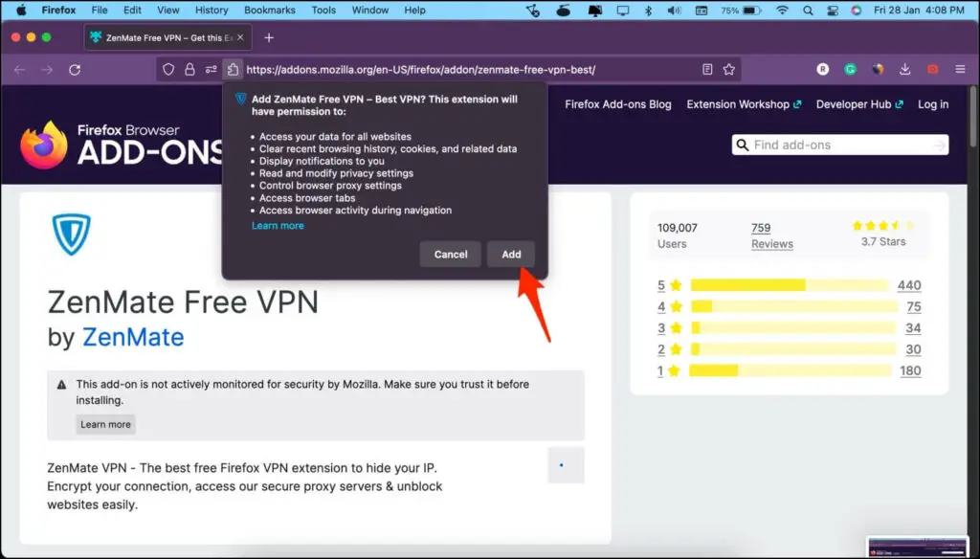Open the Firefox app menu
This screenshot has height=559, width=980.
tap(58, 10)
